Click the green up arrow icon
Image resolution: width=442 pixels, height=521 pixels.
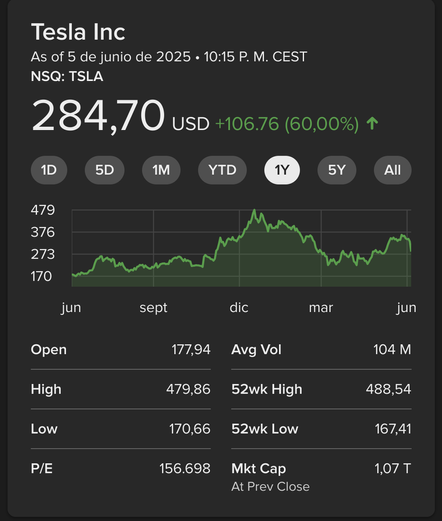pyautogui.click(x=372, y=124)
